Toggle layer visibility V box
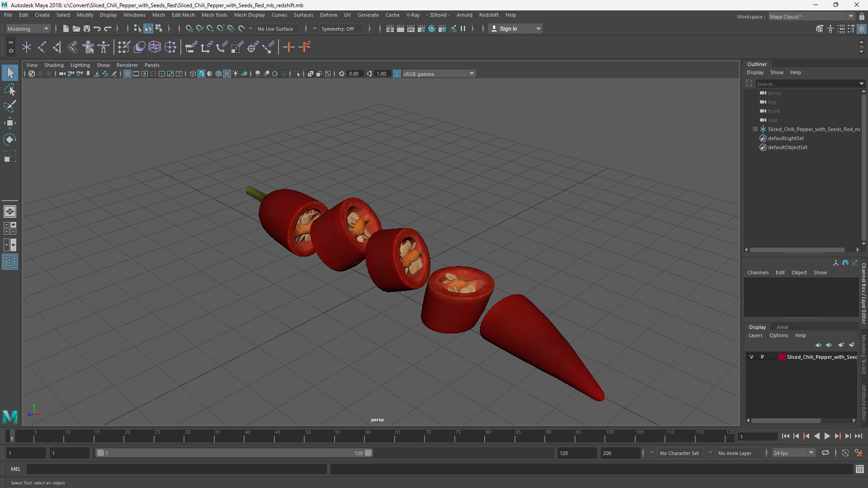The height and width of the screenshot is (488, 868). 752,357
